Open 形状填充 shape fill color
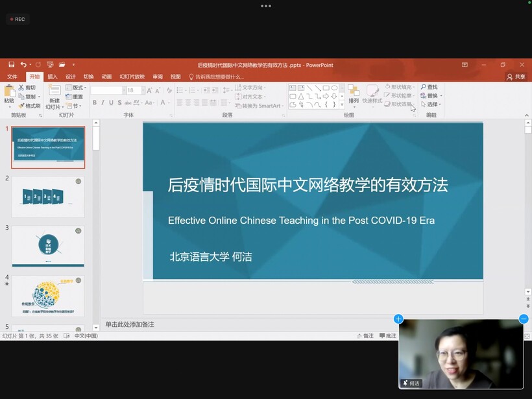 click(x=400, y=87)
